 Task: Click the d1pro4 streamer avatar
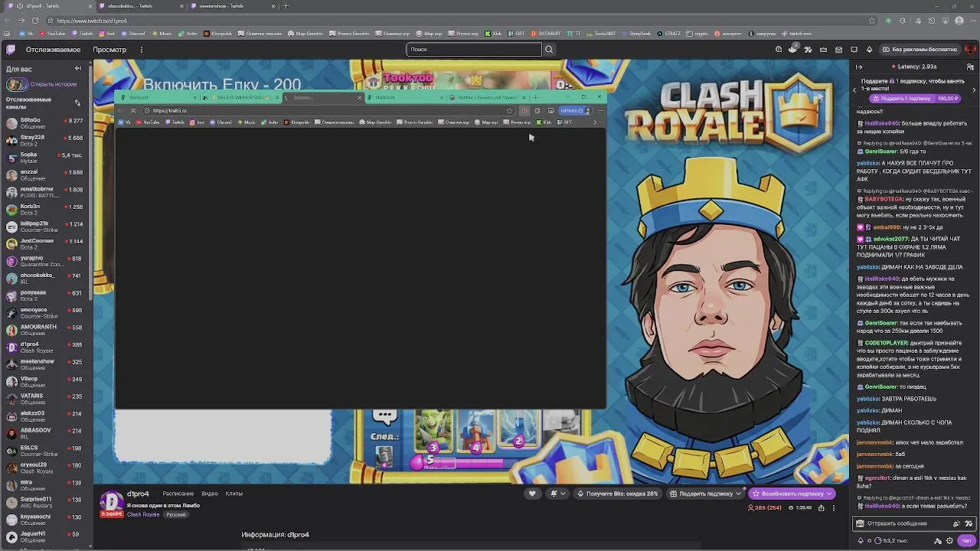(112, 502)
